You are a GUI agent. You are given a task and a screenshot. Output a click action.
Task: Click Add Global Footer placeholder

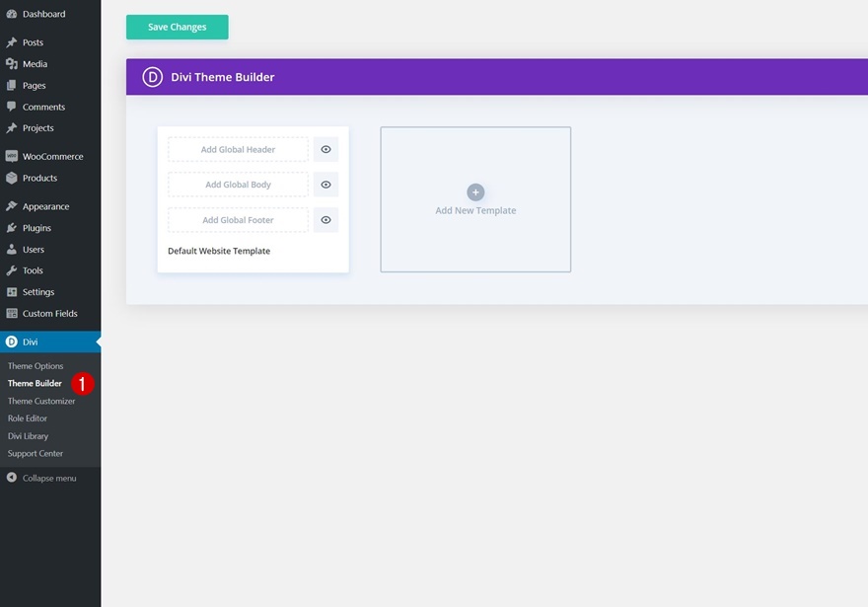(238, 220)
